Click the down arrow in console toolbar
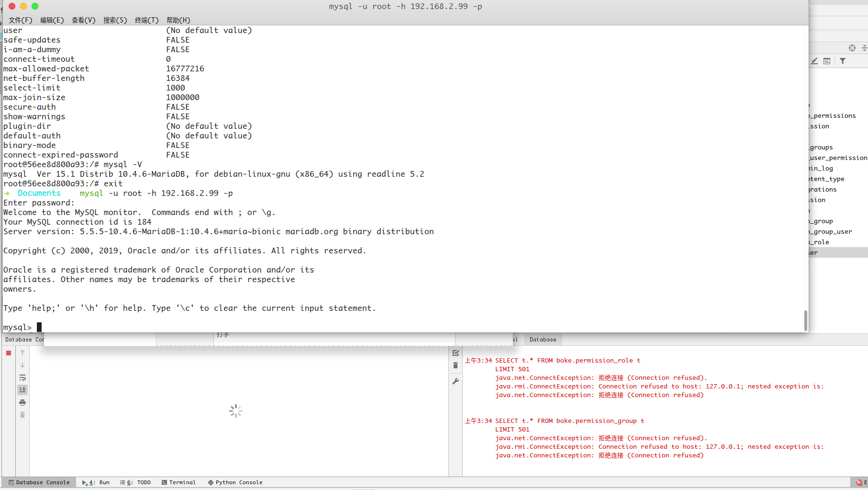Screen dimensions: 868x490 pyautogui.click(x=22, y=365)
